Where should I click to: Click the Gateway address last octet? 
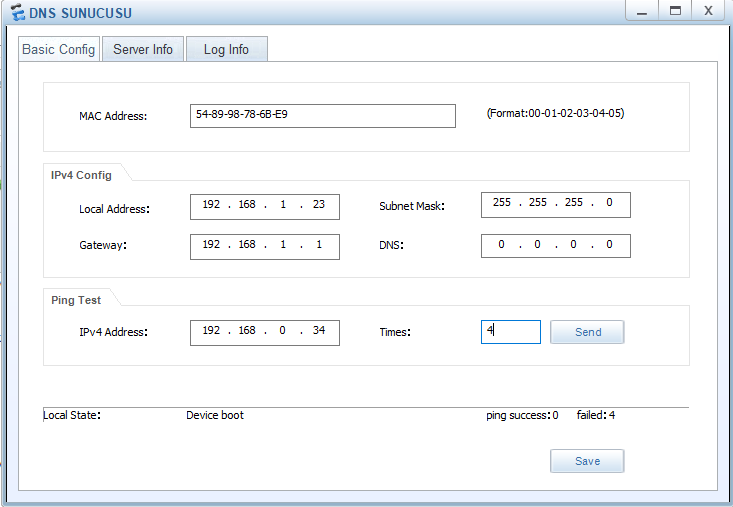click(x=318, y=245)
